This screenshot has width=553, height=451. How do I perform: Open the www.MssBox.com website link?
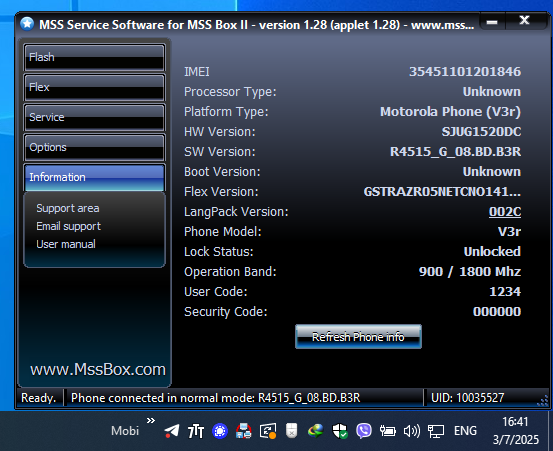98,369
